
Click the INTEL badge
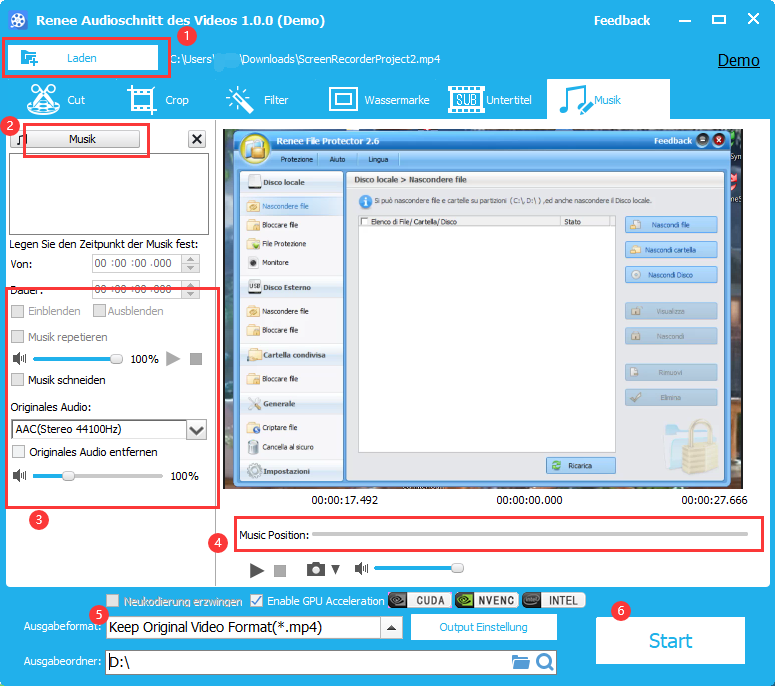(x=554, y=600)
